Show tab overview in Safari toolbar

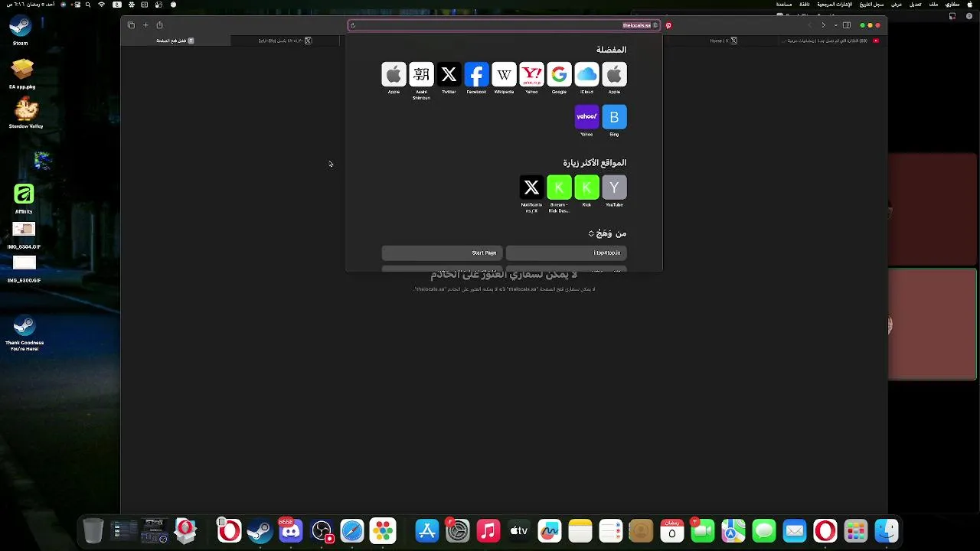[131, 25]
